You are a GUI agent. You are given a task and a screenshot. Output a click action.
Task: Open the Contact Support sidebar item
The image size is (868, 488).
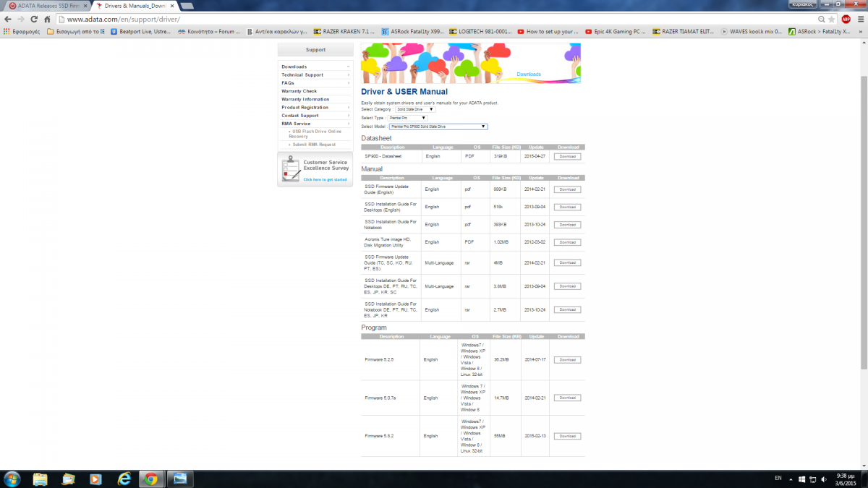(315, 116)
